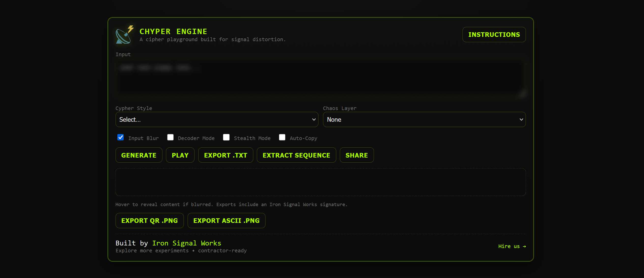Turn on Auto-Copy
Viewport: 644px width, 278px height.
(282, 137)
